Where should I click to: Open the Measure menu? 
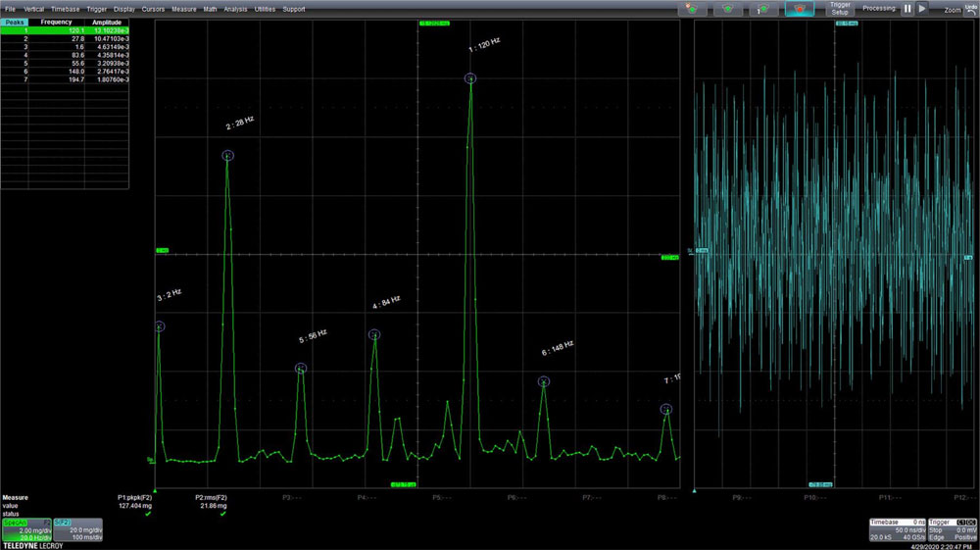[x=183, y=9]
